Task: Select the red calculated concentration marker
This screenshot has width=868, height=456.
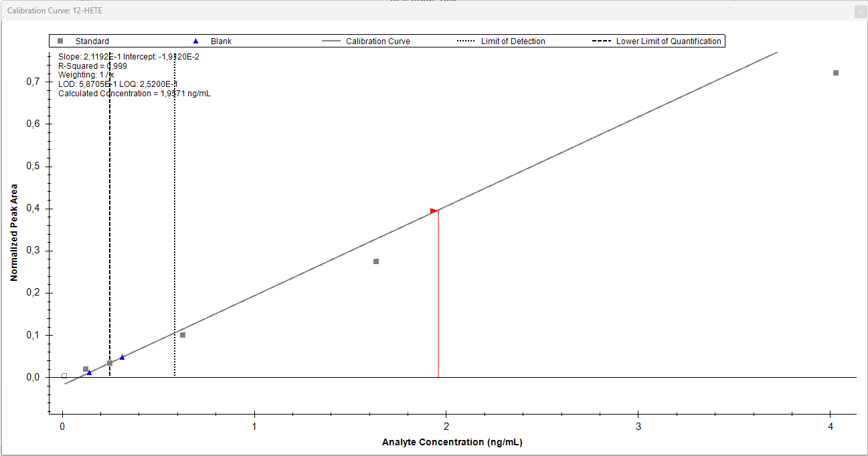Action: [434, 211]
